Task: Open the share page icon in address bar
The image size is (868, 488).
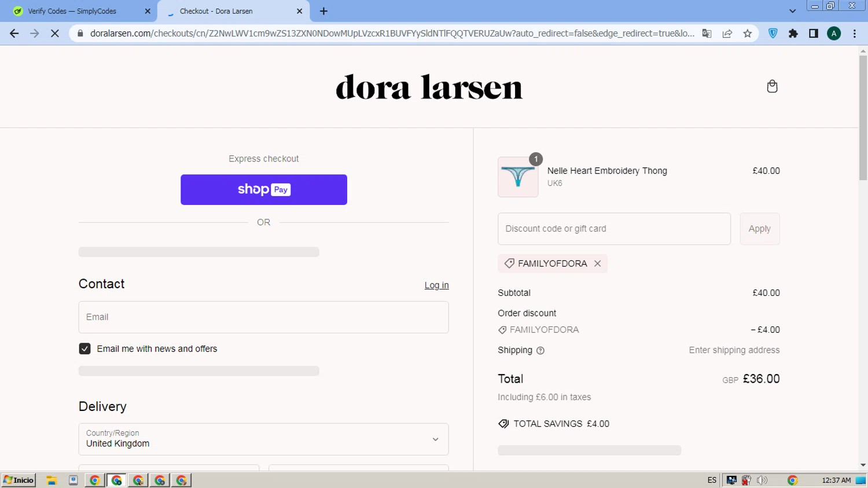Action: pyautogui.click(x=727, y=34)
